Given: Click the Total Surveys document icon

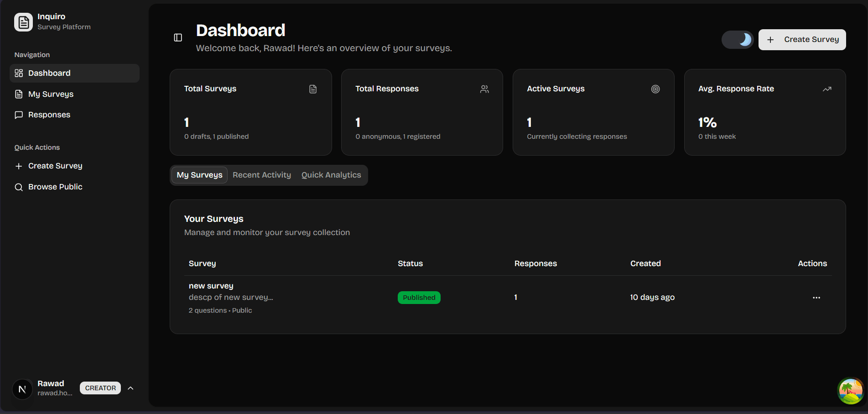Looking at the screenshot, I should [x=313, y=89].
